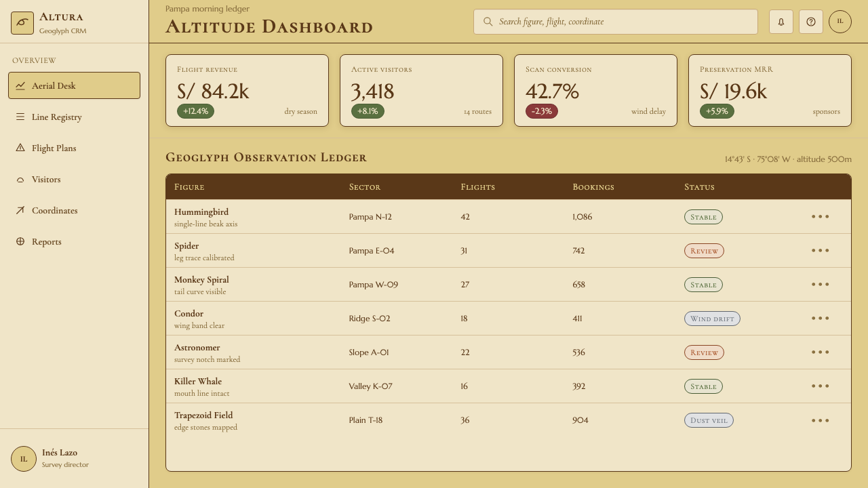Screen dimensions: 868x488
Task: Click Review status of Astronomer
Action: pos(704,352)
